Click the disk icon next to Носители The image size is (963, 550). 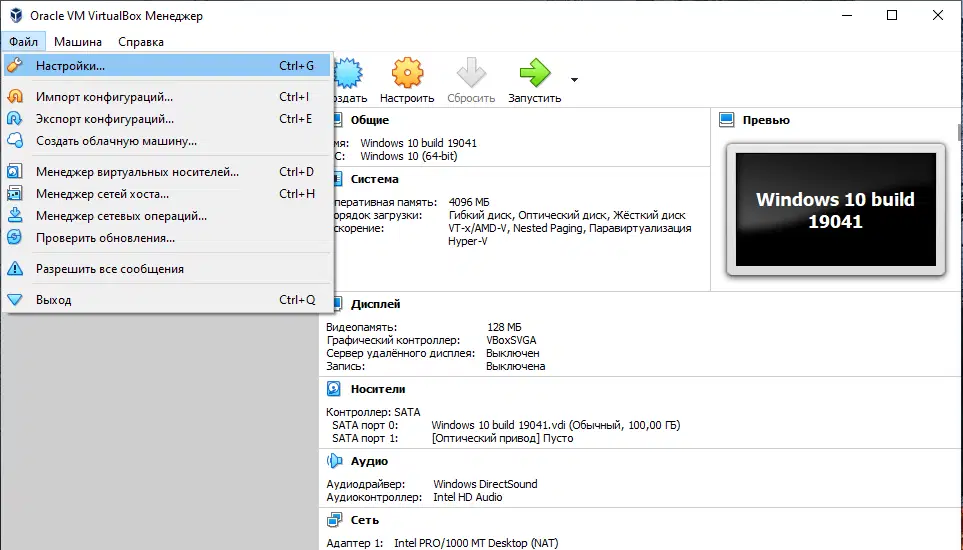(333, 389)
